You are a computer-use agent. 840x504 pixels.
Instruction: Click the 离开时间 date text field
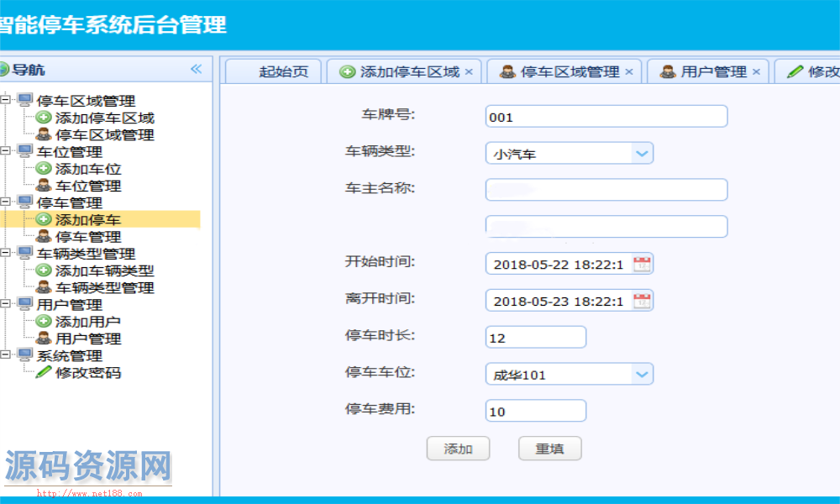(x=559, y=301)
